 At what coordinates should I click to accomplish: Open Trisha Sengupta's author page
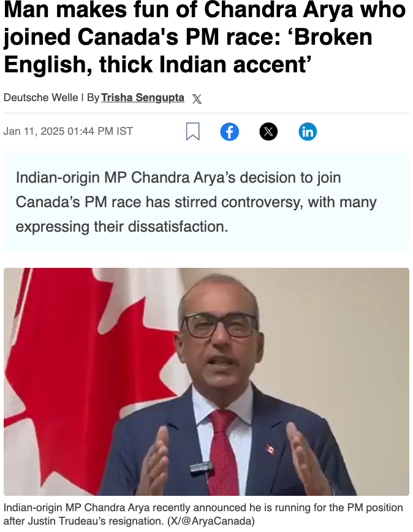point(142,97)
